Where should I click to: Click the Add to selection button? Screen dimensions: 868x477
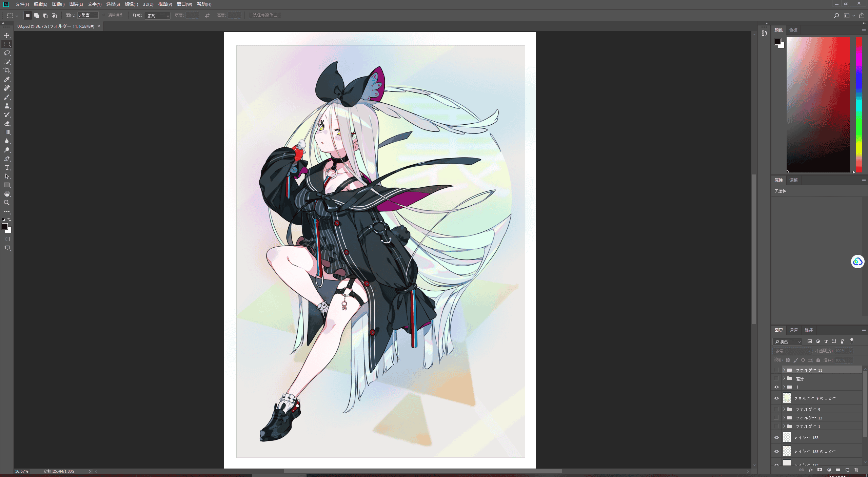[37, 16]
